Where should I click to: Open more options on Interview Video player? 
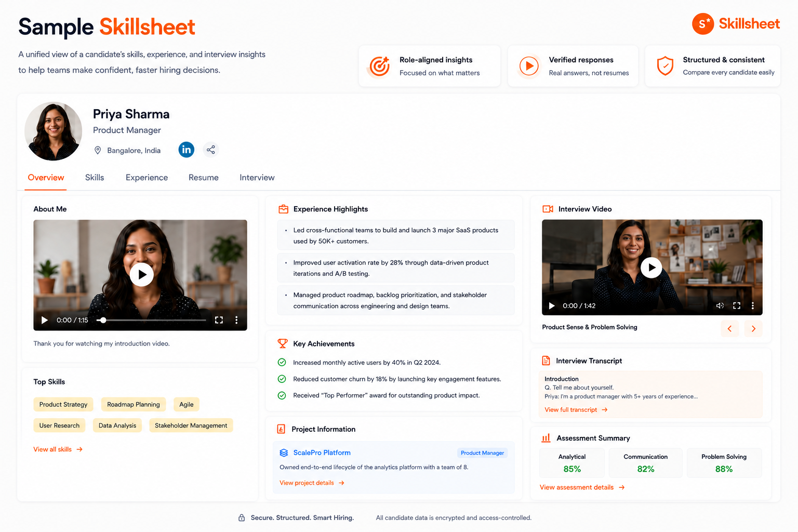point(753,305)
